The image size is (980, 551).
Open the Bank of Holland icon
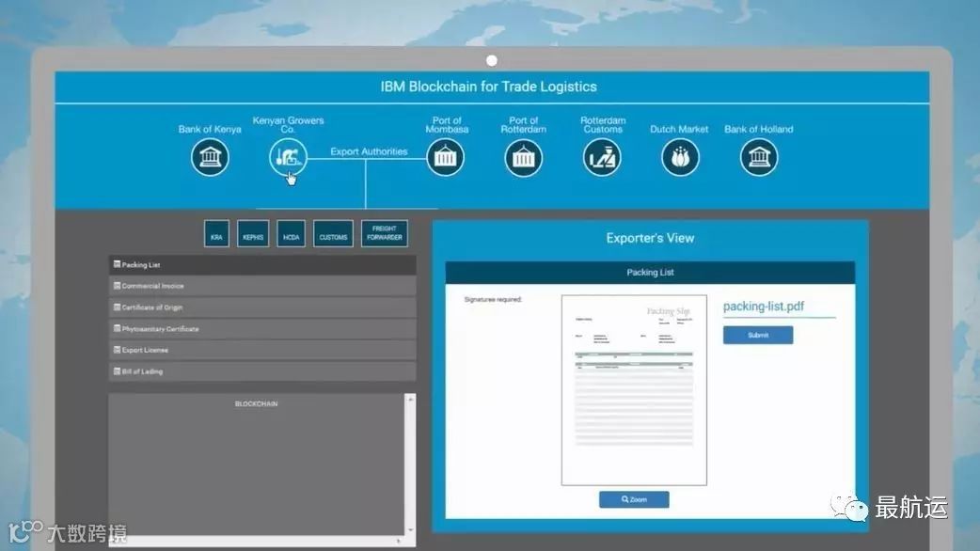point(759,157)
